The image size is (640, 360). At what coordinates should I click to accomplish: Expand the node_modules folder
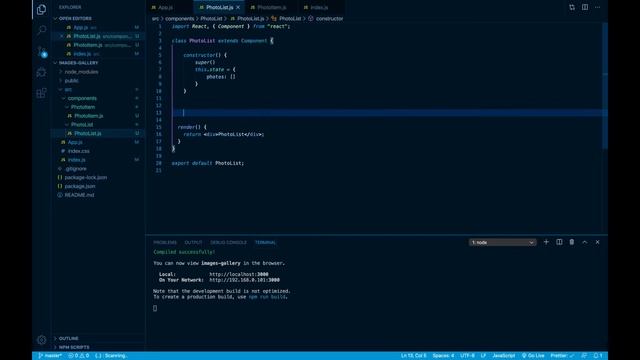pyautogui.click(x=81, y=72)
